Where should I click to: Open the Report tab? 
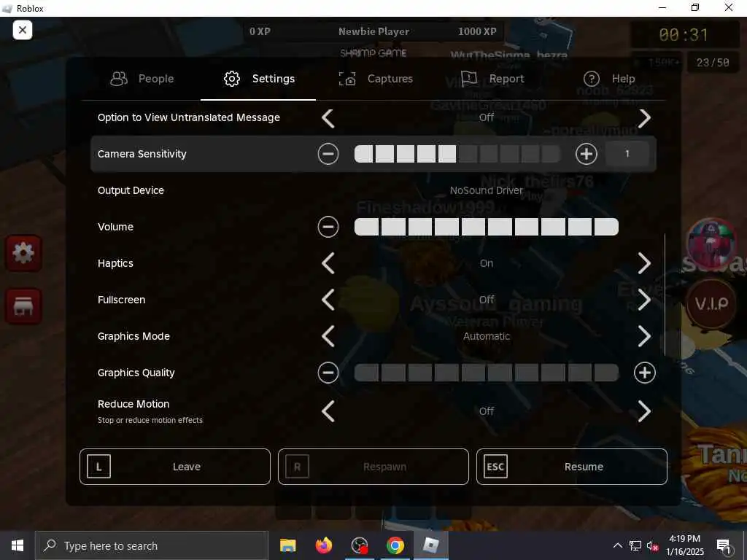click(492, 79)
